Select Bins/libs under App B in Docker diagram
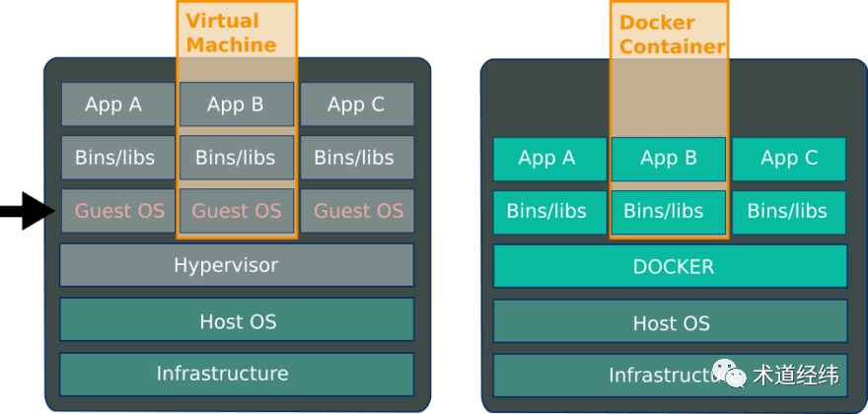The image size is (868, 414). tap(669, 213)
